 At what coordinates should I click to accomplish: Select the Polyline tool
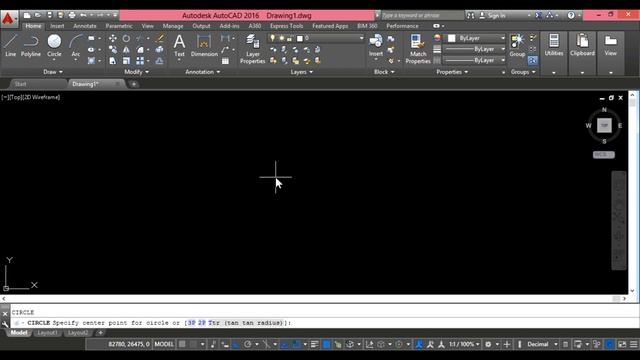tap(31, 45)
